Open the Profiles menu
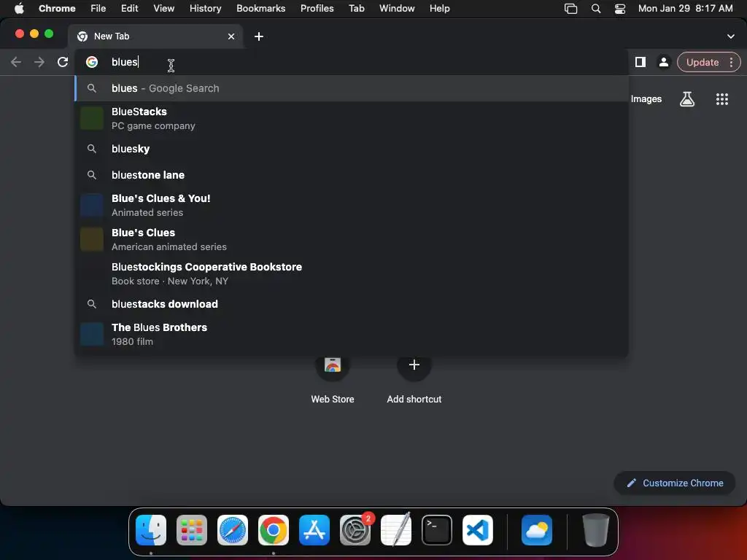The width and height of the screenshot is (747, 560). [x=317, y=8]
